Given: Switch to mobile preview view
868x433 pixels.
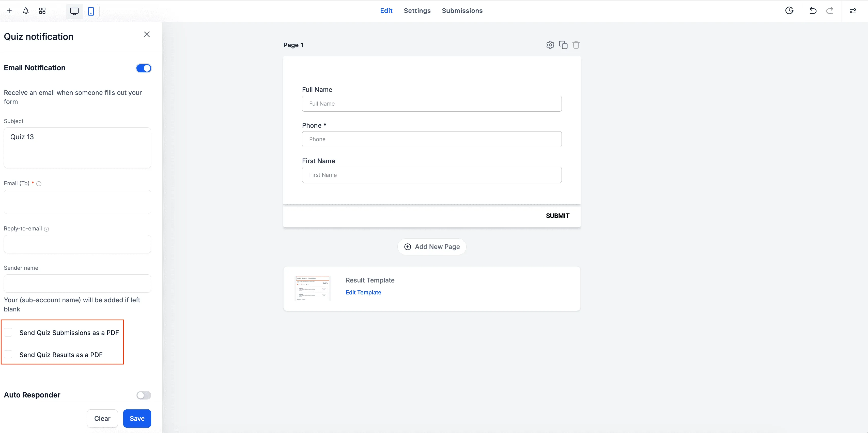Looking at the screenshot, I should (x=91, y=11).
